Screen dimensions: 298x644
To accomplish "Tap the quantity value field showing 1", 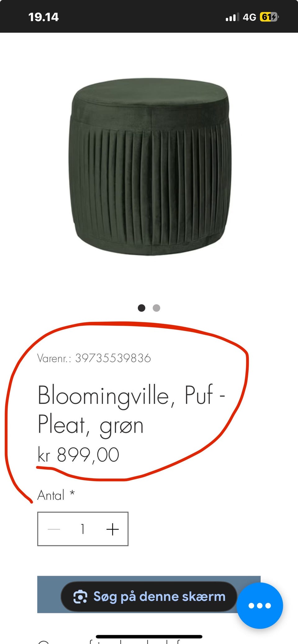I will tap(83, 529).
